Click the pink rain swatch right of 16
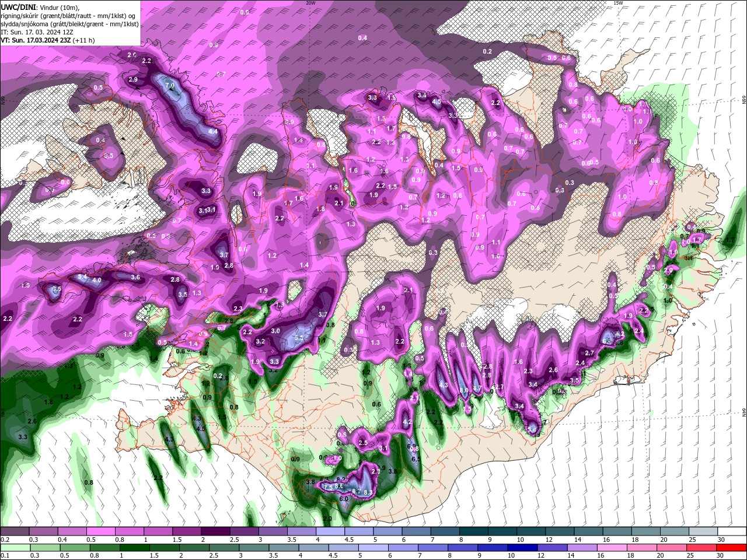747x560 pixels. [x=613, y=548]
